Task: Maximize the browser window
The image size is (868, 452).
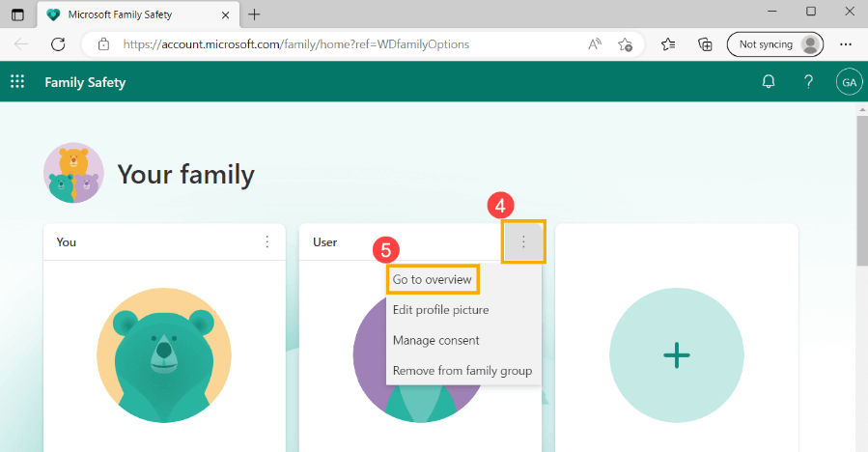Action: (x=811, y=11)
